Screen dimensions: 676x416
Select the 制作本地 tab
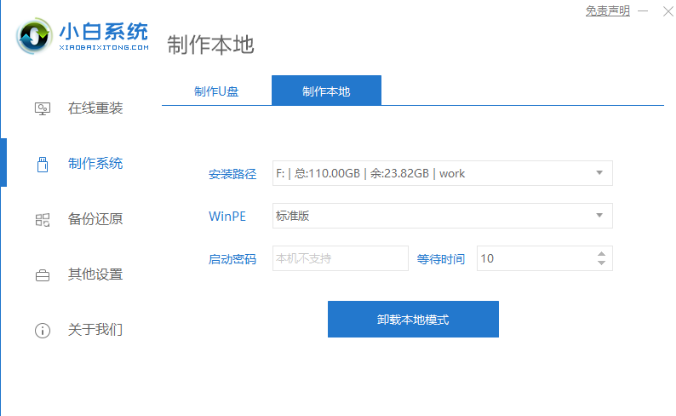pyautogui.click(x=326, y=91)
